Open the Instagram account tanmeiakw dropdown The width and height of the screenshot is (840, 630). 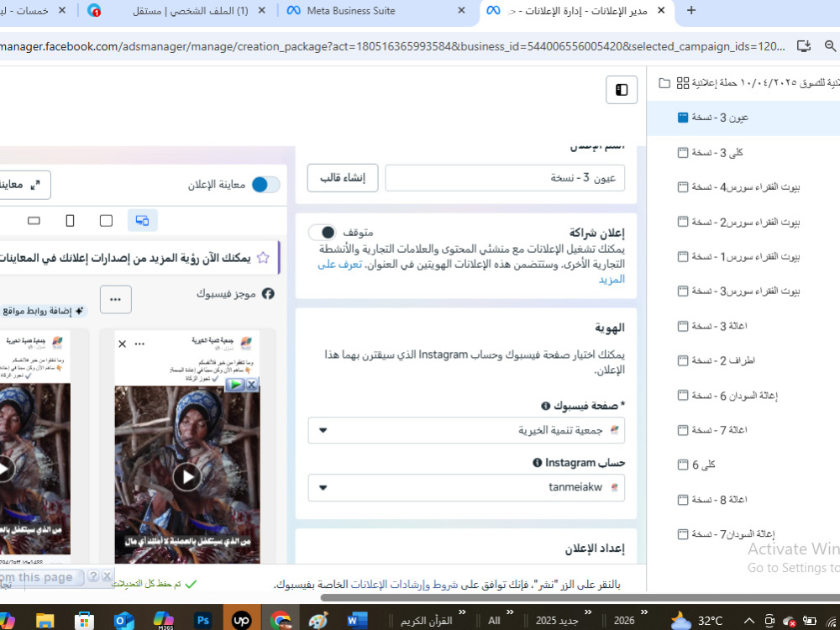pyautogui.click(x=466, y=487)
